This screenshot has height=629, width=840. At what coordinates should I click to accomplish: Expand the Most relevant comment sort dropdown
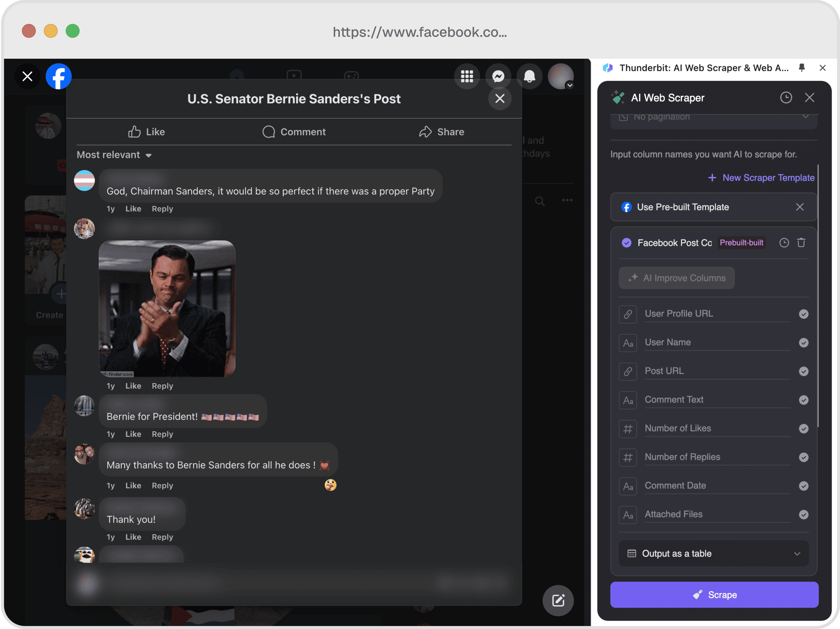click(x=114, y=155)
